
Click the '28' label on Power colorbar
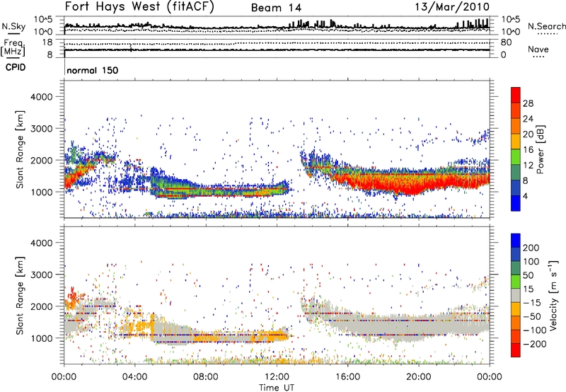pyautogui.click(x=528, y=103)
